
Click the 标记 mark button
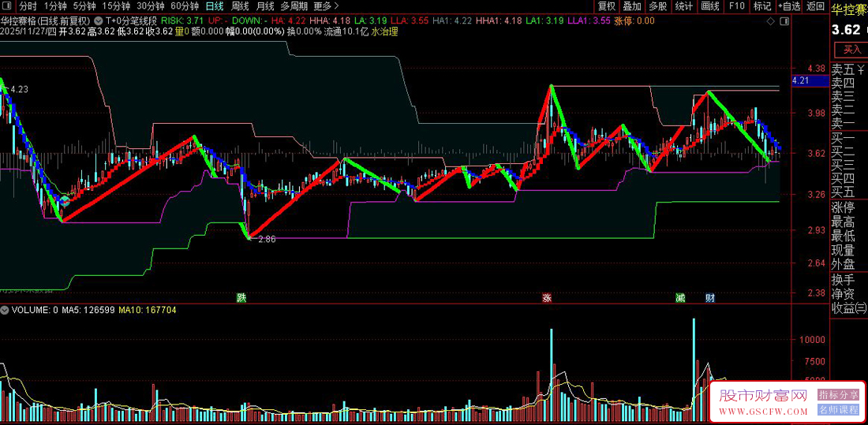pyautogui.click(x=762, y=6)
